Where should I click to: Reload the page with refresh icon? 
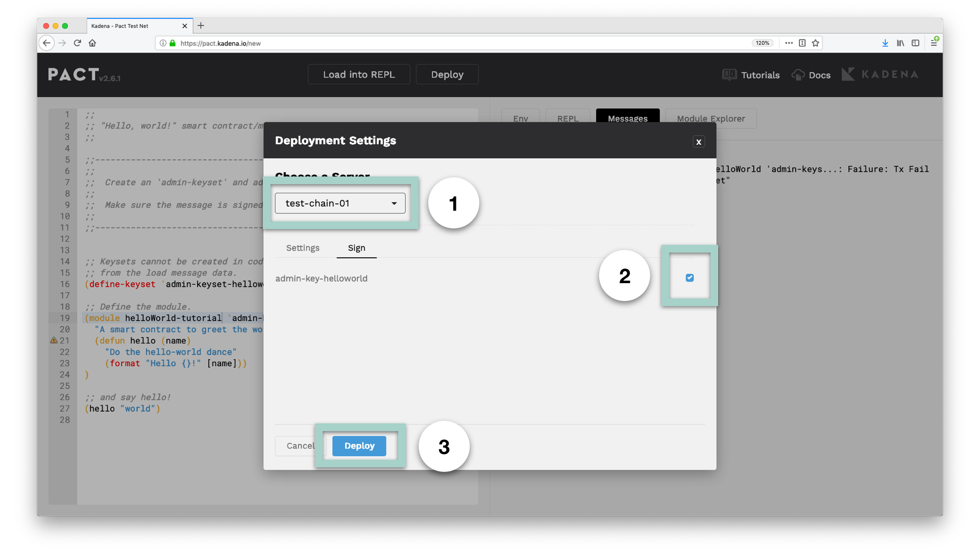pyautogui.click(x=78, y=43)
